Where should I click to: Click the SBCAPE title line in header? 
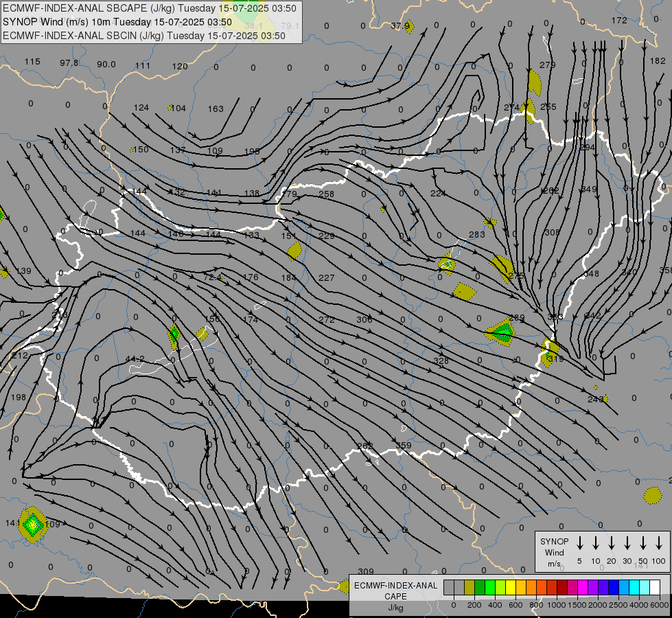coord(150,8)
